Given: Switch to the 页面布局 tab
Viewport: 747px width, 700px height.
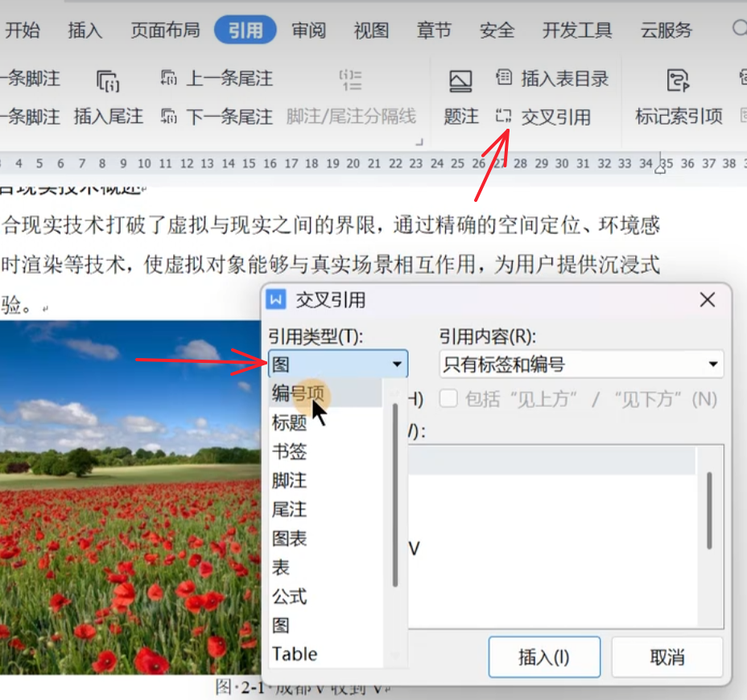Looking at the screenshot, I should 165,31.
